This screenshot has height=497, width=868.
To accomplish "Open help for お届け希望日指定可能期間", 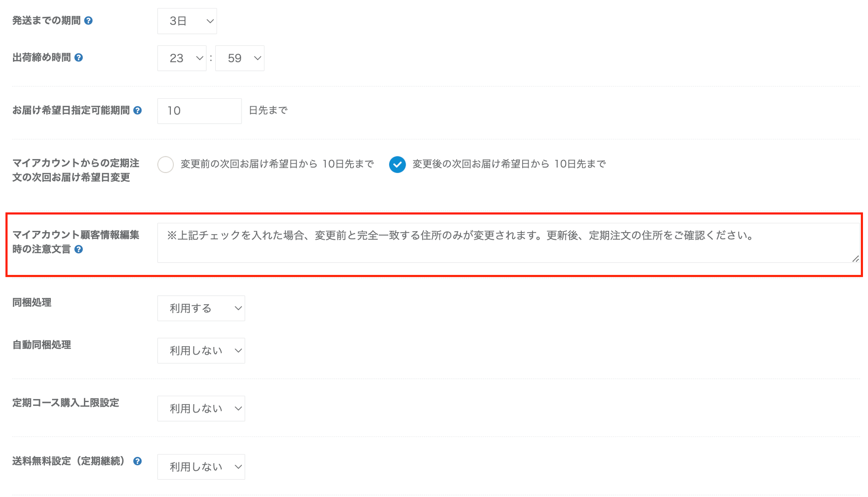I will [137, 111].
